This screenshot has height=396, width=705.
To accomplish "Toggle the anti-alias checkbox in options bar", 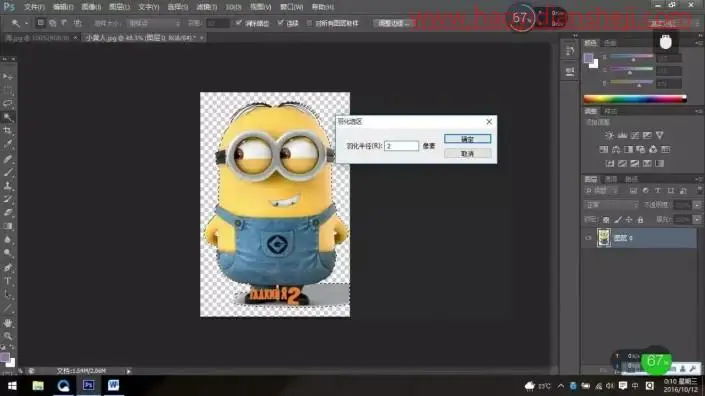I will 238,23.
